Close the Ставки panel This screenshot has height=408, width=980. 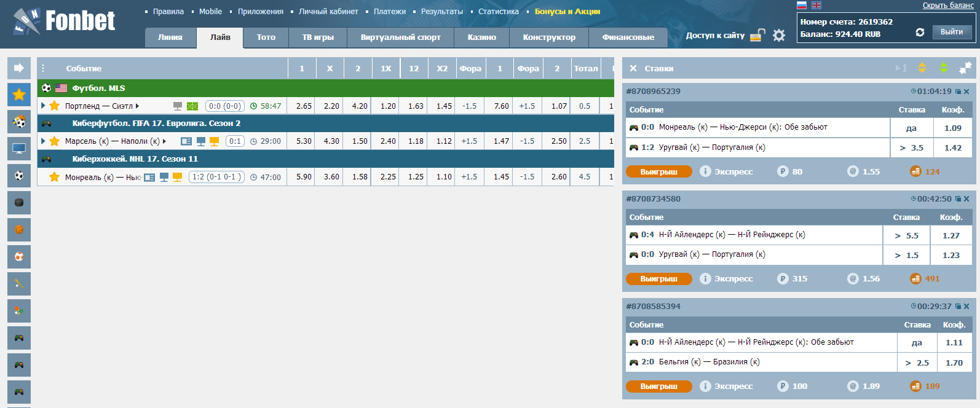click(633, 68)
